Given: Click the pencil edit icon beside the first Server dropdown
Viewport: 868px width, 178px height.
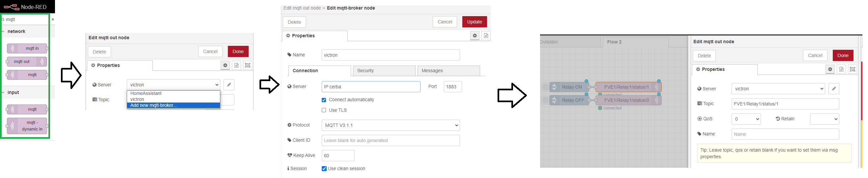Looking at the screenshot, I should pyautogui.click(x=229, y=85).
